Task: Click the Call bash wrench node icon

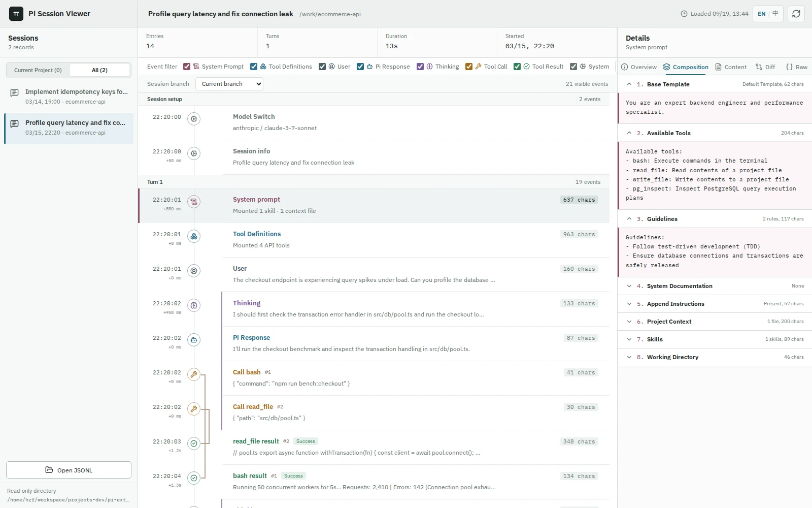Action: [194, 374]
